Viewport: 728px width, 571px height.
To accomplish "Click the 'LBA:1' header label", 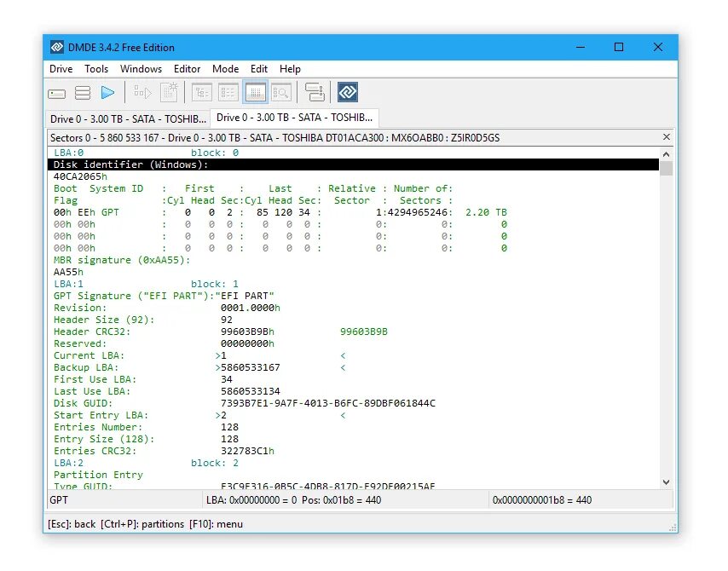I will [x=68, y=284].
